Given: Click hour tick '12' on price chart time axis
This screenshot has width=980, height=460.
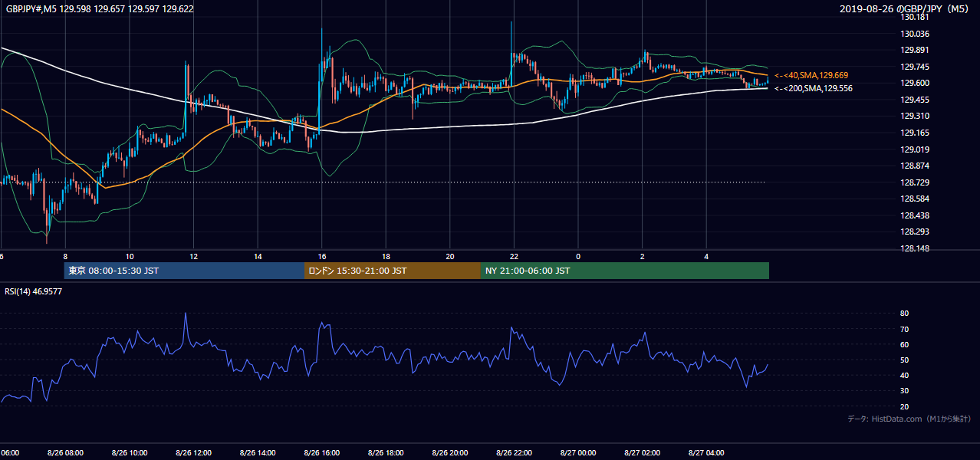Looking at the screenshot, I should 193,257.
